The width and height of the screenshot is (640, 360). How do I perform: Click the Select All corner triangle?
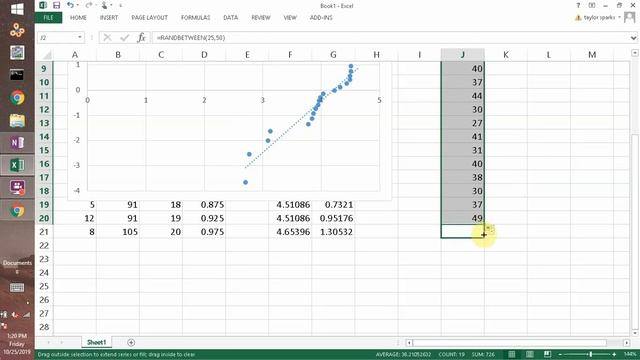pos(47,55)
